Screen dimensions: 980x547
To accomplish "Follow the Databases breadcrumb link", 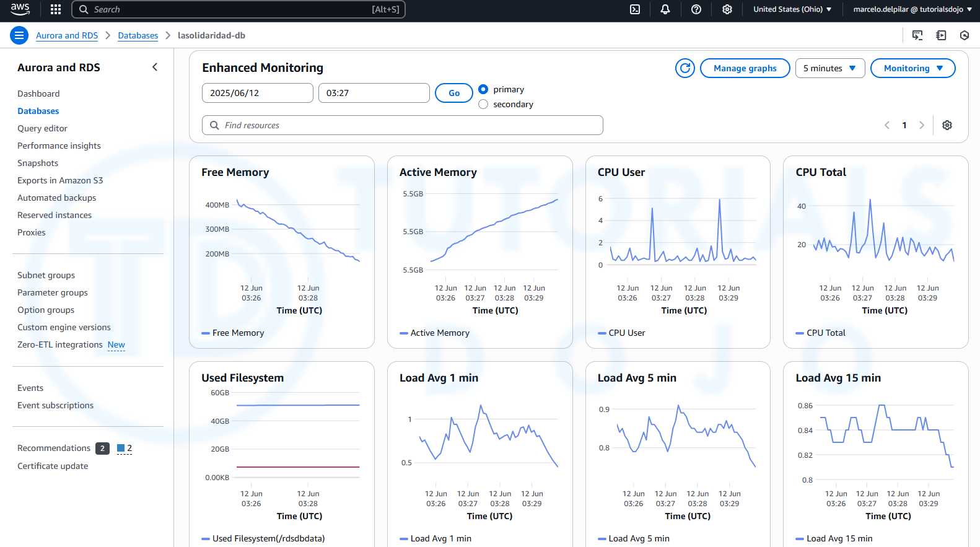I will (138, 35).
